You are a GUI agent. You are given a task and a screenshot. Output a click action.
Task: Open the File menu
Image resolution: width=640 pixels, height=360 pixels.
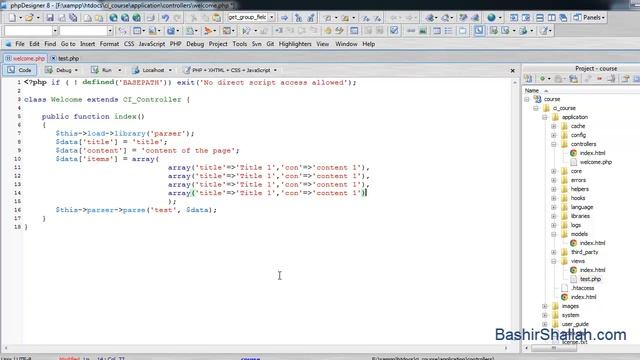click(20, 44)
